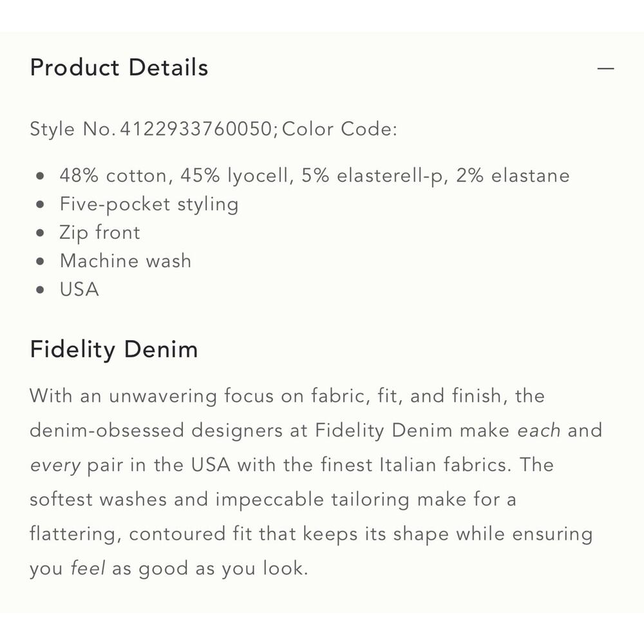644x644 pixels.
Task: Click the italic word feel in the last line
Action: (x=88, y=568)
